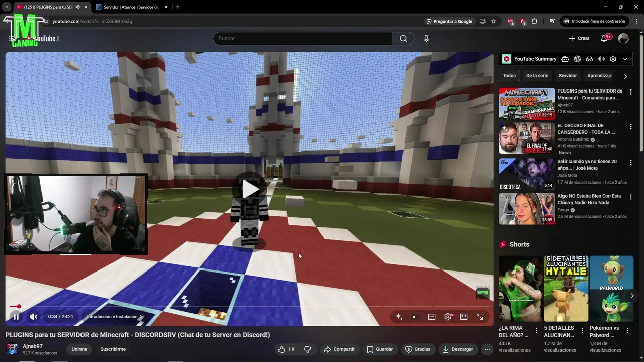Open the Introducción e Instalación chapter list
The image size is (644, 362).
pyautogui.click(x=115, y=317)
